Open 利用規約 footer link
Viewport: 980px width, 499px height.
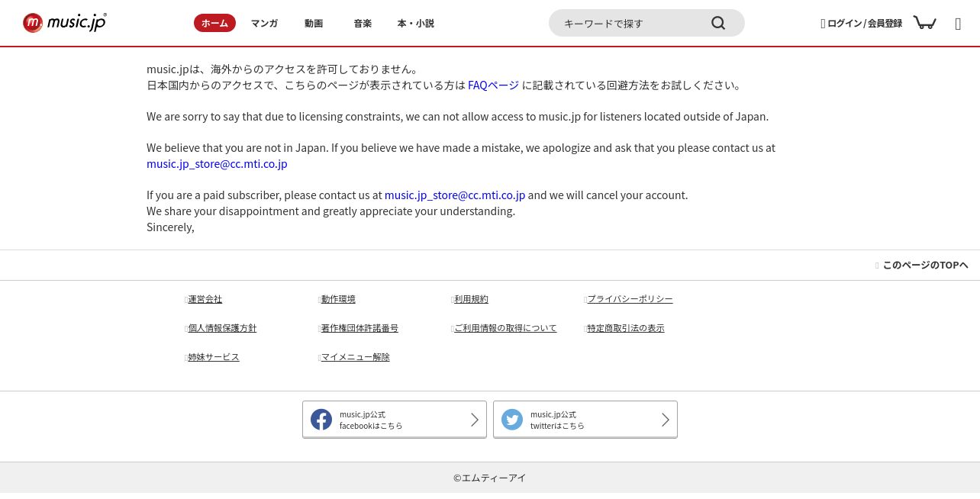(471, 299)
